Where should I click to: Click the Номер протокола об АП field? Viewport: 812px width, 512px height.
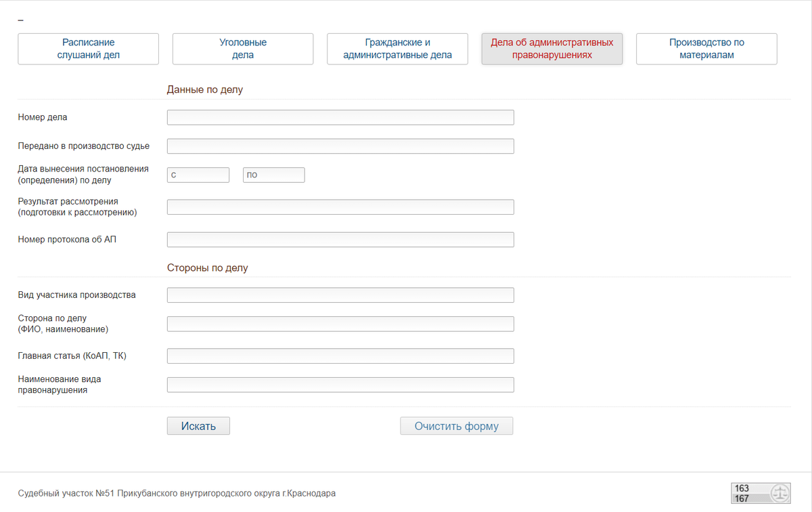[x=340, y=240]
